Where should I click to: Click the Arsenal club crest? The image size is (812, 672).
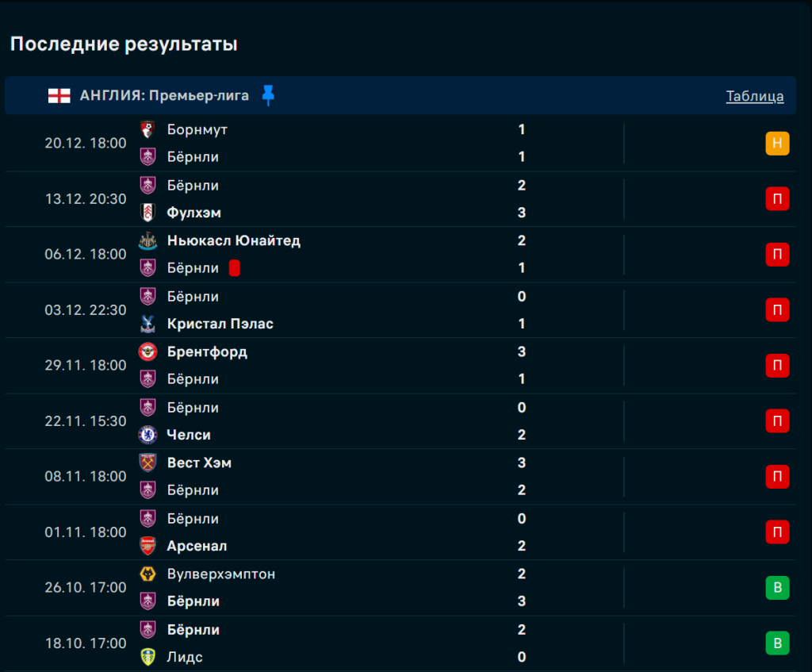click(x=147, y=546)
